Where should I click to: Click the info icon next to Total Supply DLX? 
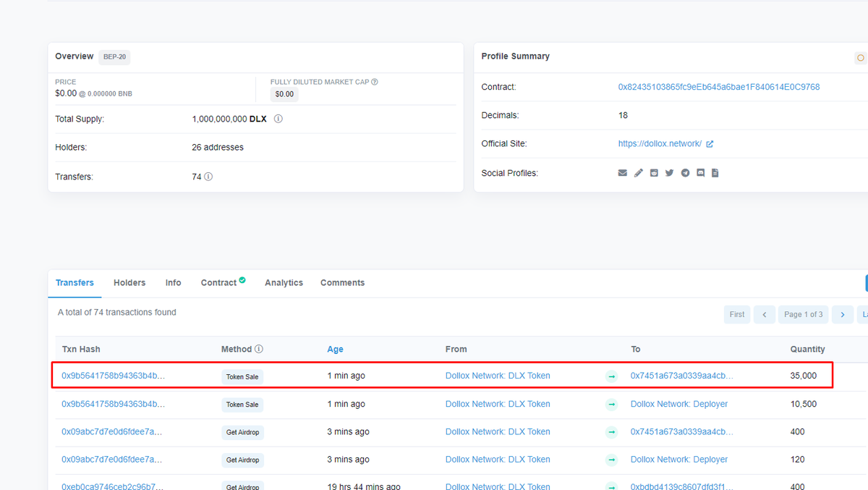(x=278, y=119)
